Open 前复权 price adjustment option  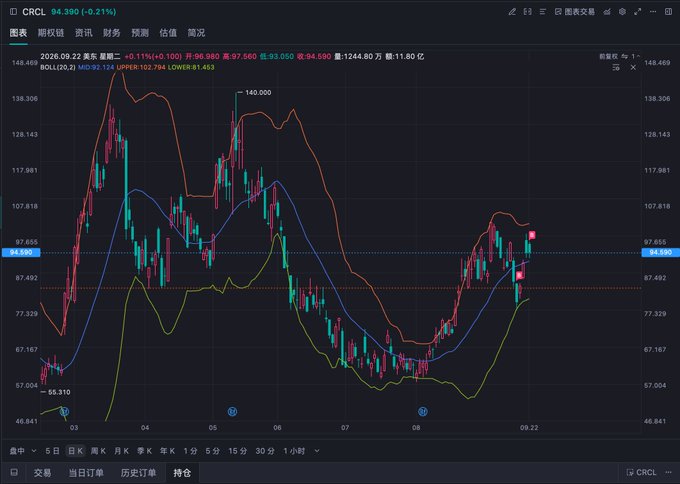point(608,56)
